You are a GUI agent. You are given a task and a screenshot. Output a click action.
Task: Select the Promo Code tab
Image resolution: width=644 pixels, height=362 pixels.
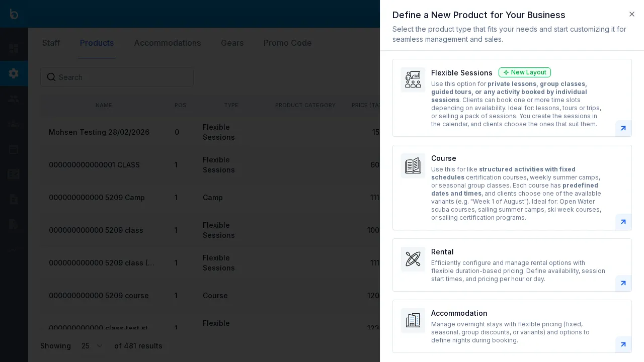(287, 43)
